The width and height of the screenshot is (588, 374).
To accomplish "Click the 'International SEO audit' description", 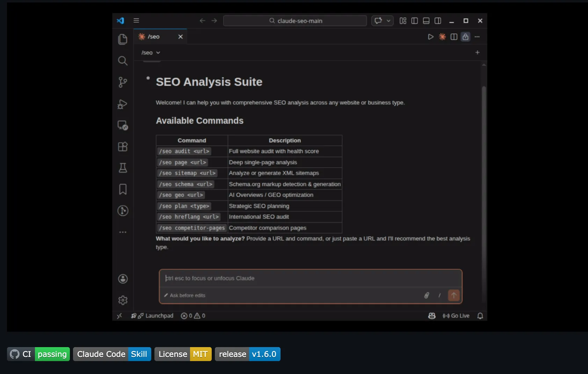I will (259, 217).
